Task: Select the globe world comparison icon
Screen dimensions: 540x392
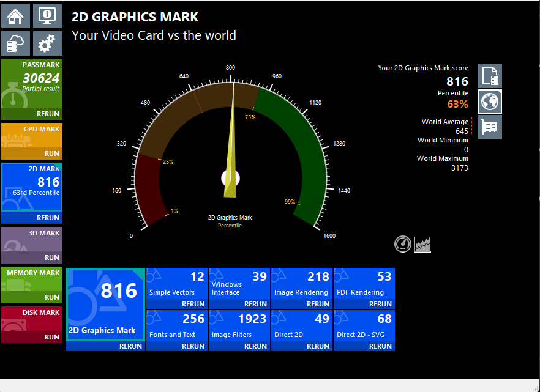Action: pyautogui.click(x=490, y=102)
